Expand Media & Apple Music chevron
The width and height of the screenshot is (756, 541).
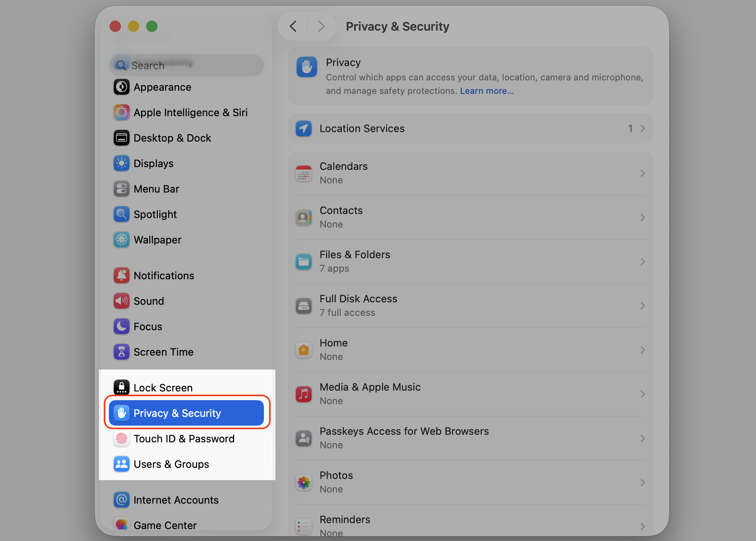[x=643, y=394]
